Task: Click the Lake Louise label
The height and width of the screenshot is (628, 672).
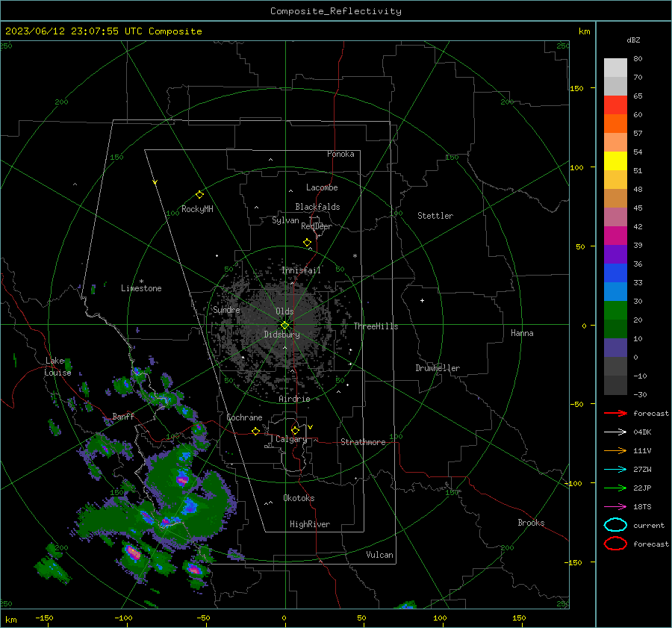Action: (x=57, y=367)
